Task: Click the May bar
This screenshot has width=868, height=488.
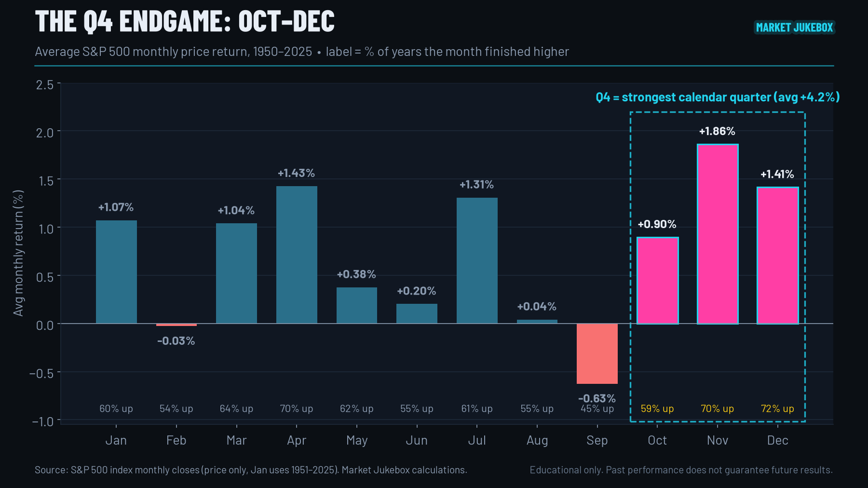Action: [357, 305]
